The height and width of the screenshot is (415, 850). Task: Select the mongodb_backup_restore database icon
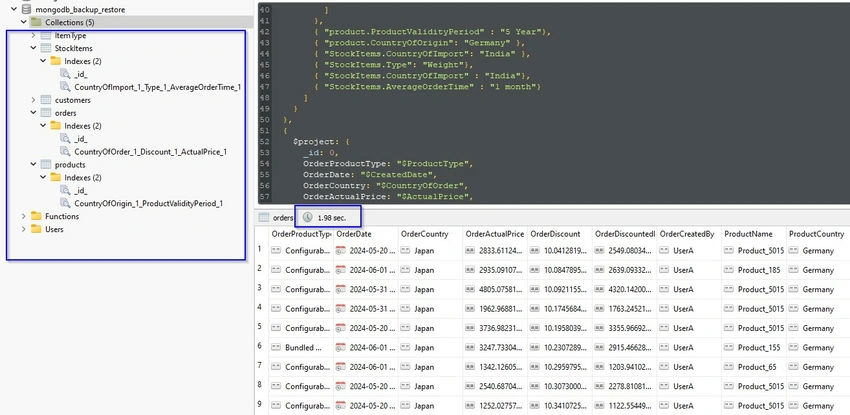tap(26, 9)
